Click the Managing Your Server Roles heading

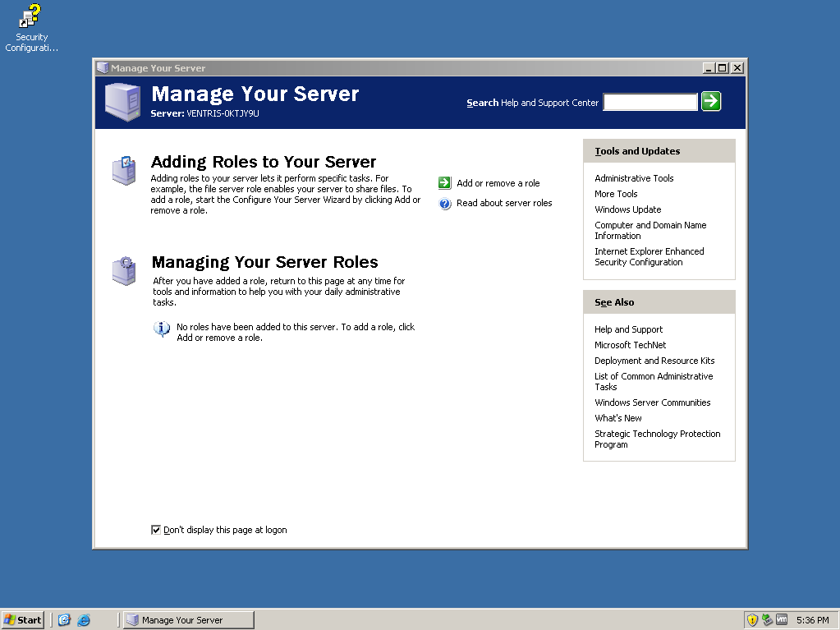click(264, 262)
